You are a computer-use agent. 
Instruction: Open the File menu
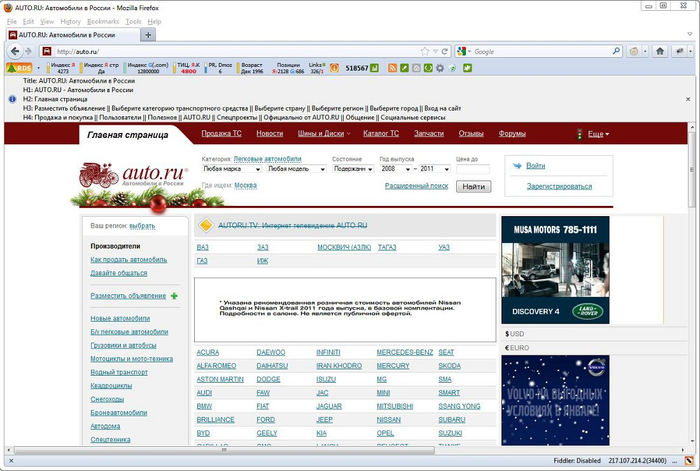click(12, 21)
